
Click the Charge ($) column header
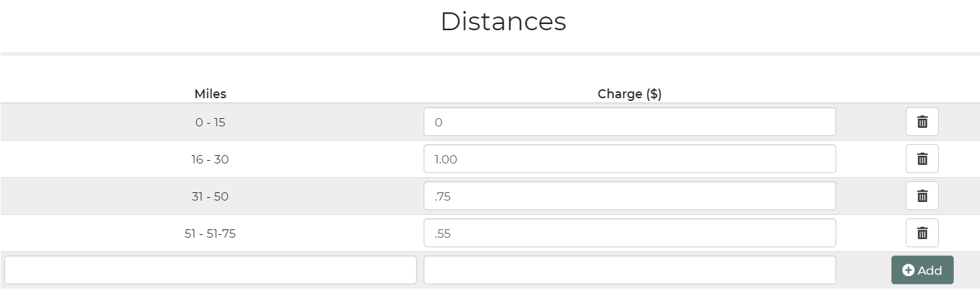pyautogui.click(x=629, y=94)
